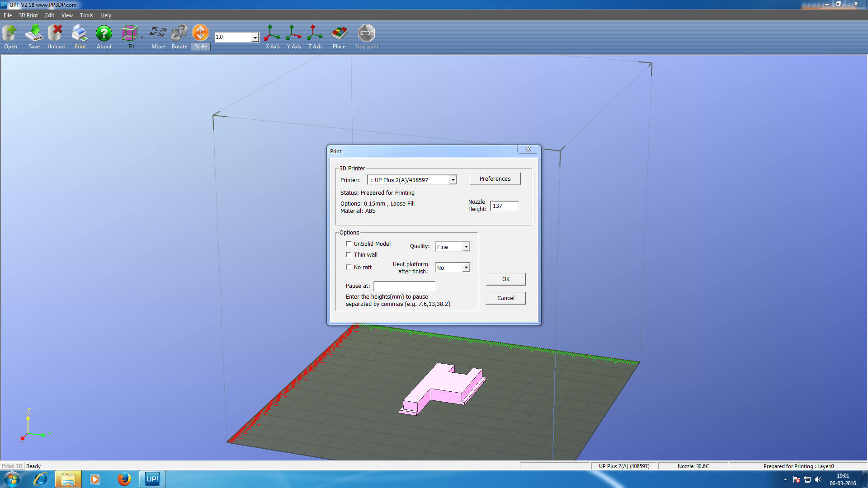The width and height of the screenshot is (868, 488).
Task: Click the Nozzle Height input field
Action: [x=505, y=206]
